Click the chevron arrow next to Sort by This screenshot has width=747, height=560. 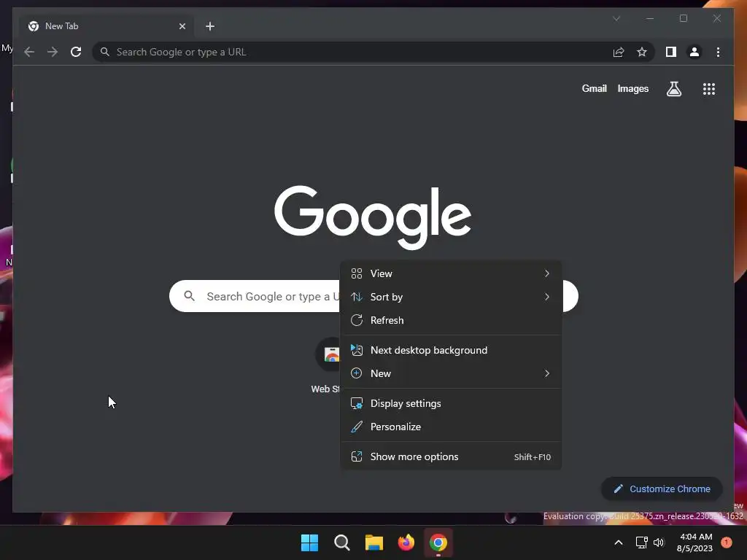pos(547,297)
